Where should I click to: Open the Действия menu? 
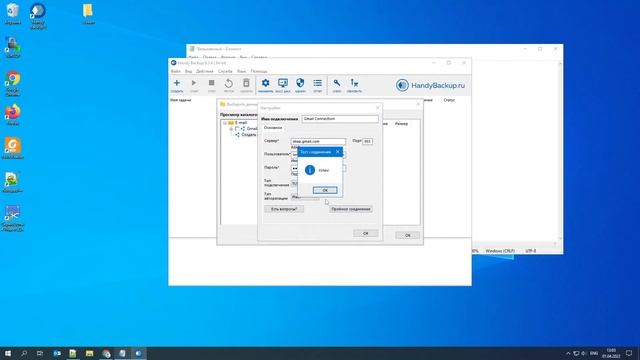tap(204, 71)
